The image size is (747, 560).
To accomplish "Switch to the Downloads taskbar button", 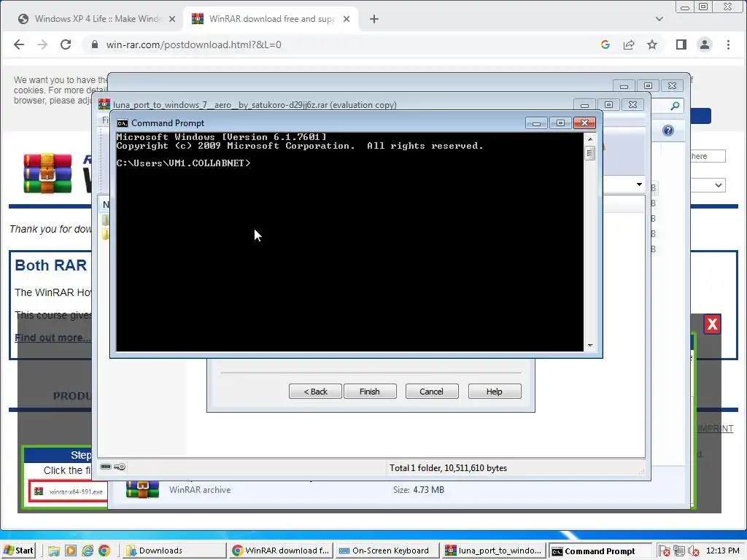I will [174, 551].
